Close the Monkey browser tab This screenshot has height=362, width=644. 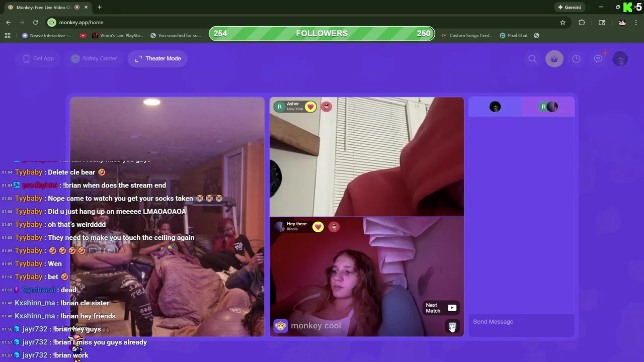pyautogui.click(x=86, y=7)
